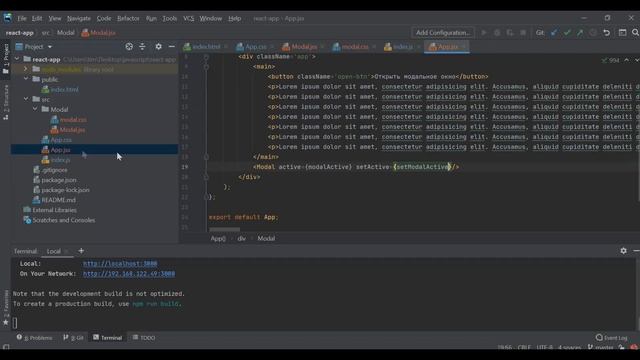Collapse the src folder
This screenshot has width=640, height=360.
[26, 99]
